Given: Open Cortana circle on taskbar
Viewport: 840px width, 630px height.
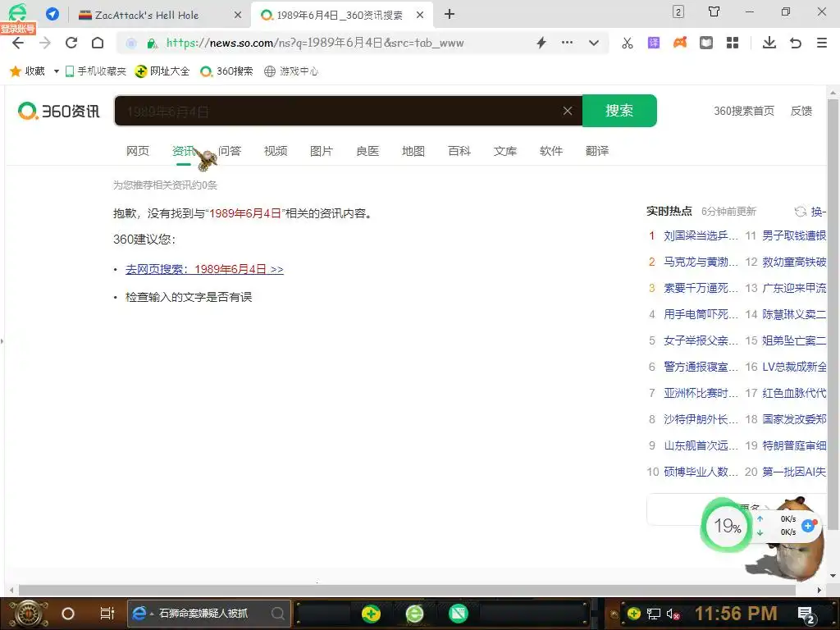Looking at the screenshot, I should (68, 614).
